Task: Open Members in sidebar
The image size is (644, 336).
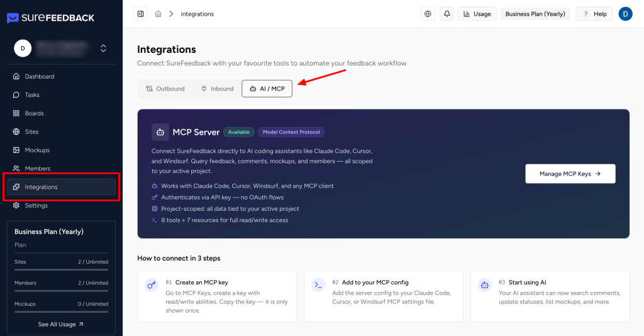Action: point(61,169)
